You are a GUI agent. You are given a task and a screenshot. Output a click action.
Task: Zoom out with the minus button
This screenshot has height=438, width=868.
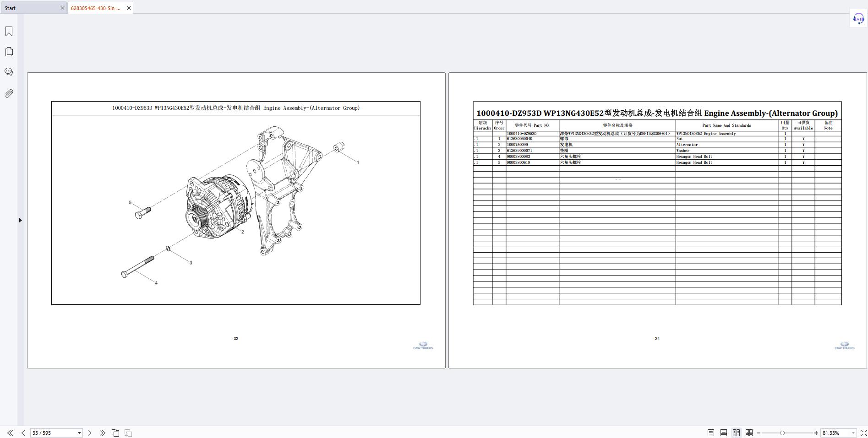(x=759, y=433)
